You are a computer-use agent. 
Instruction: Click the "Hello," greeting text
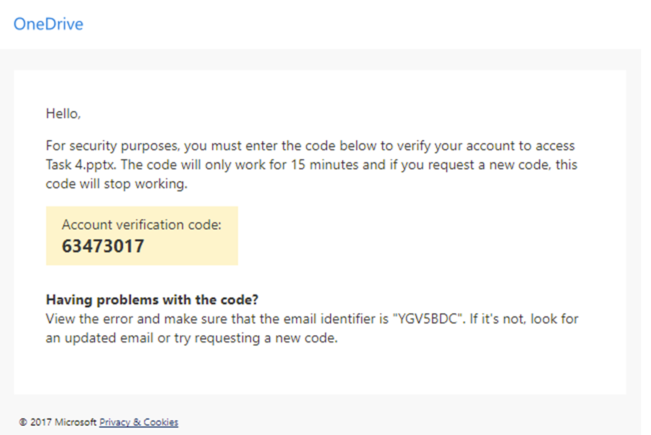(x=63, y=113)
